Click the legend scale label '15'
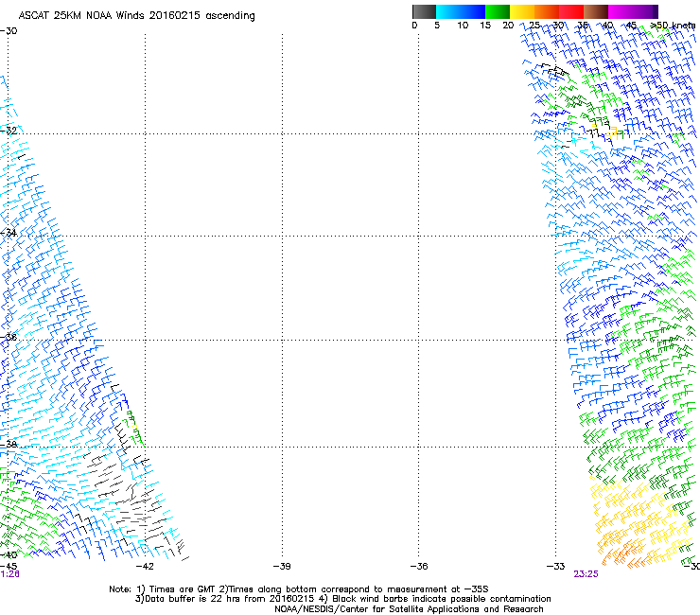Viewport: 700px width, 615px height. tap(485, 26)
